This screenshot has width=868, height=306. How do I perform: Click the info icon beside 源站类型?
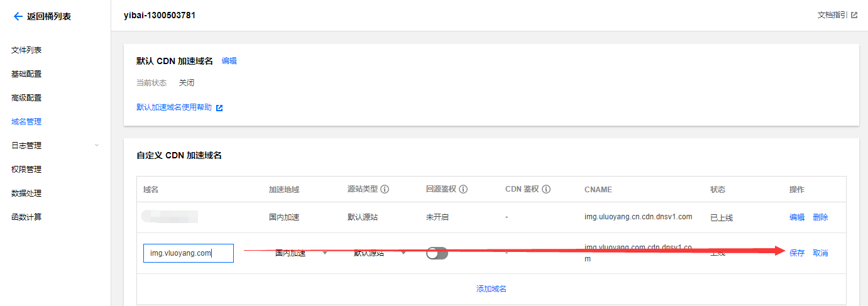385,189
